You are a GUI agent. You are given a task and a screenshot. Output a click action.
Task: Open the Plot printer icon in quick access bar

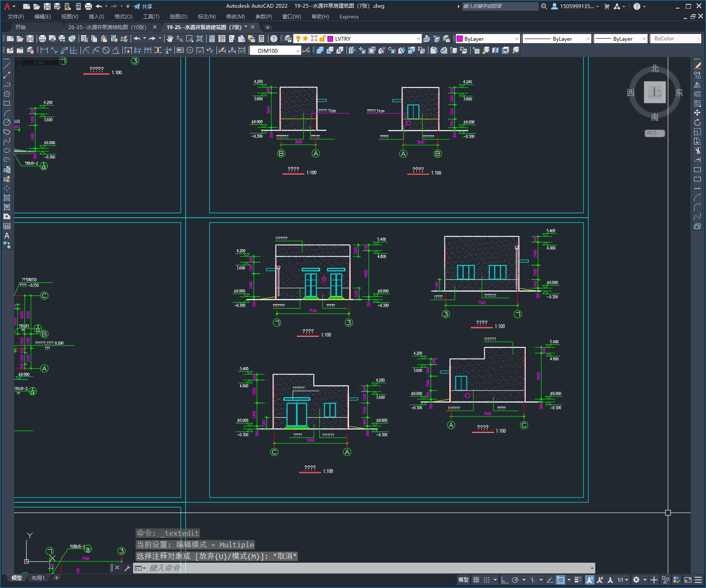click(88, 6)
